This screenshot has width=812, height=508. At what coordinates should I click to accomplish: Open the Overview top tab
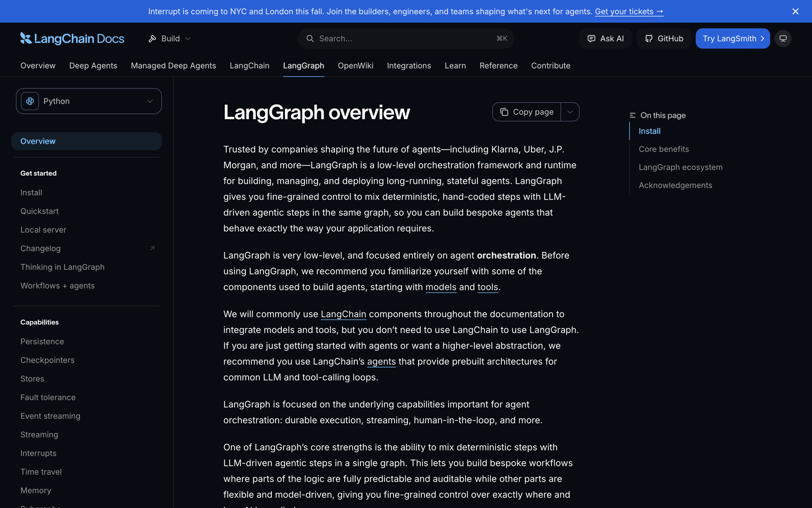[38, 66]
